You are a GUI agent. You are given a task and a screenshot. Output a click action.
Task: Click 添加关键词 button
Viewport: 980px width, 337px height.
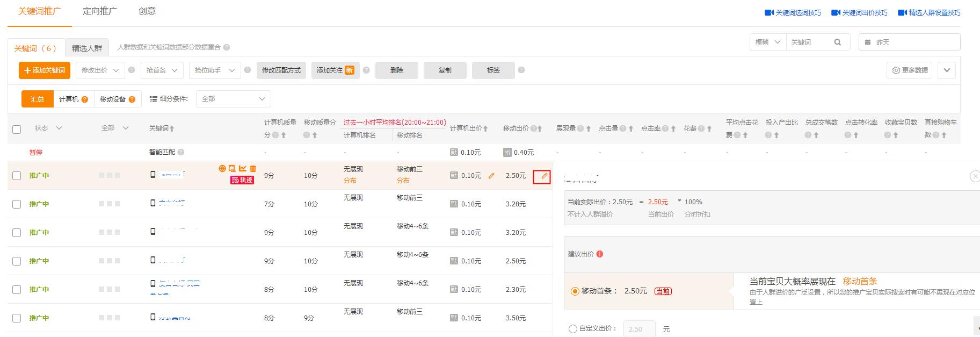tap(45, 70)
